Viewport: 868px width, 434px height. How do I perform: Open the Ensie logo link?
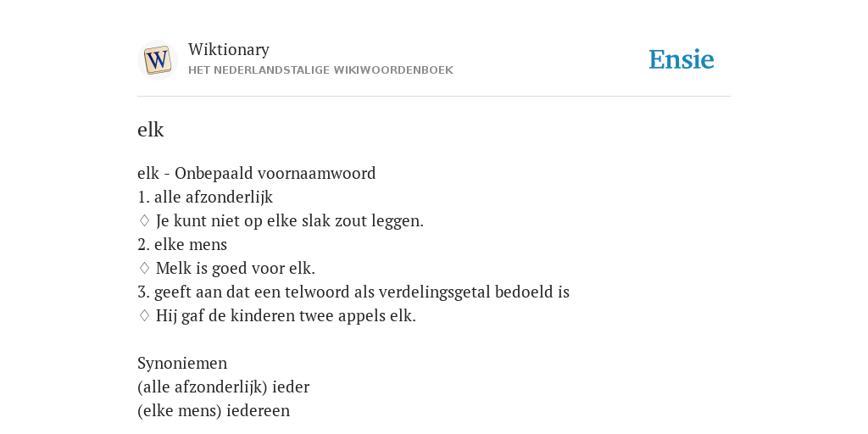point(681,59)
